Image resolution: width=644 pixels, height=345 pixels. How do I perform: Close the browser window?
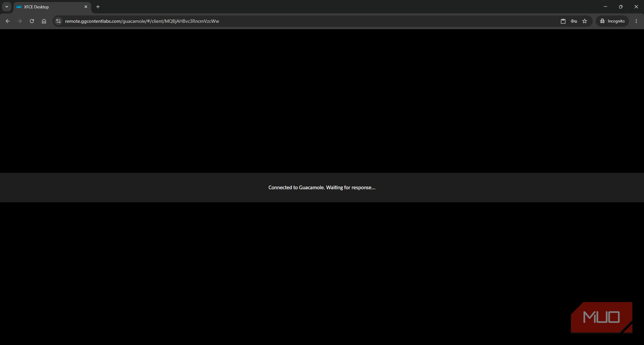click(636, 7)
